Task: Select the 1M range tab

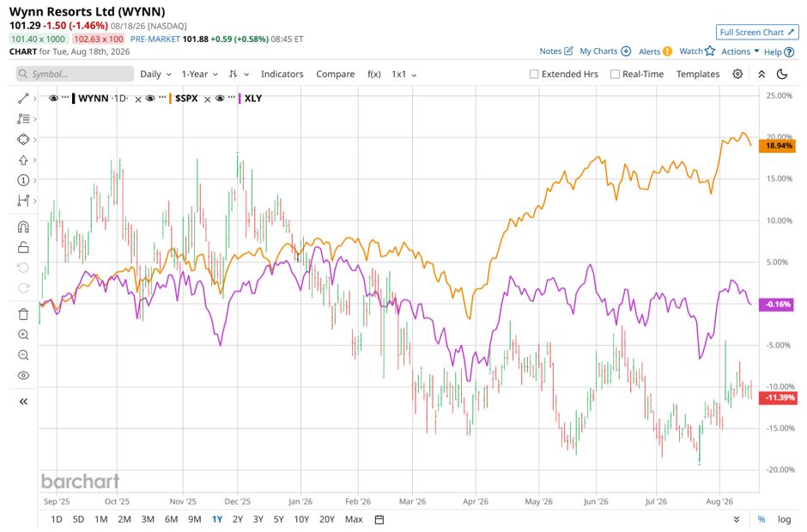Action: tap(101, 519)
